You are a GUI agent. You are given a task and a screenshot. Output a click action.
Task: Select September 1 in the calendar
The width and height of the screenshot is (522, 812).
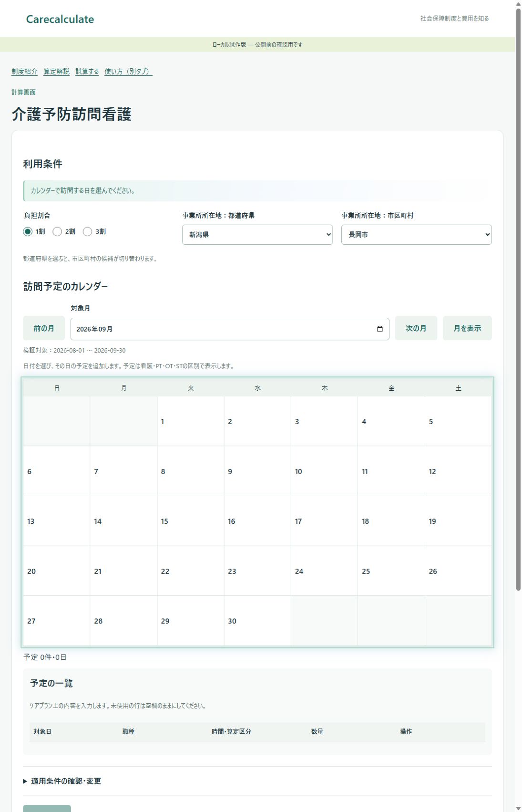(x=191, y=421)
